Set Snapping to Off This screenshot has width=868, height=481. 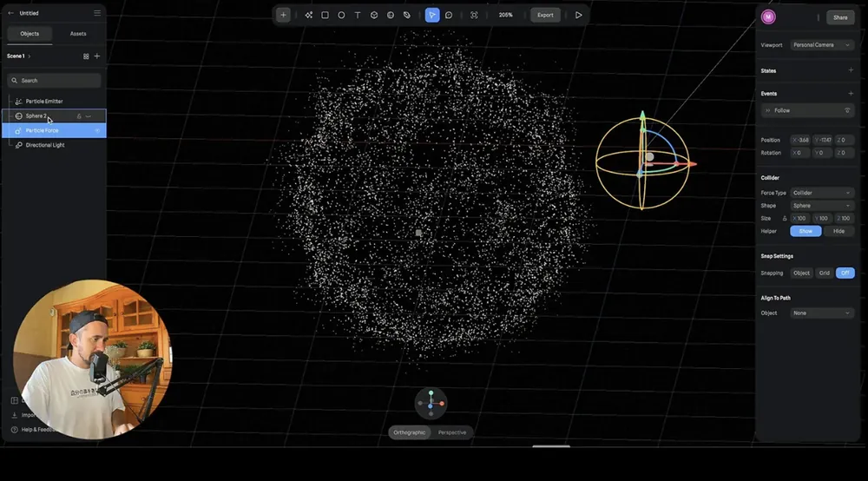[x=845, y=273]
